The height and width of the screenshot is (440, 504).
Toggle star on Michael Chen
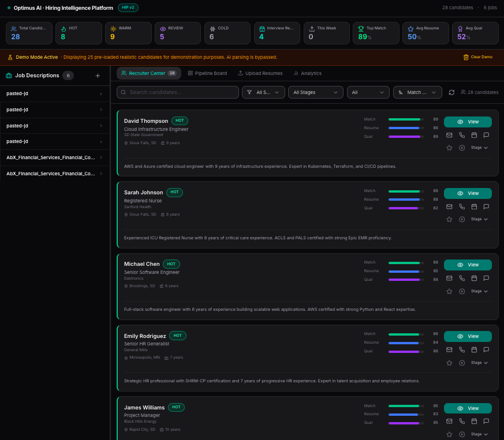point(449,291)
